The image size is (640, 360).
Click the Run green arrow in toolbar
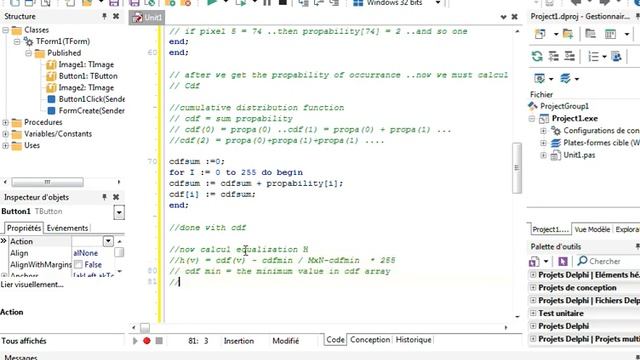coord(211,3)
